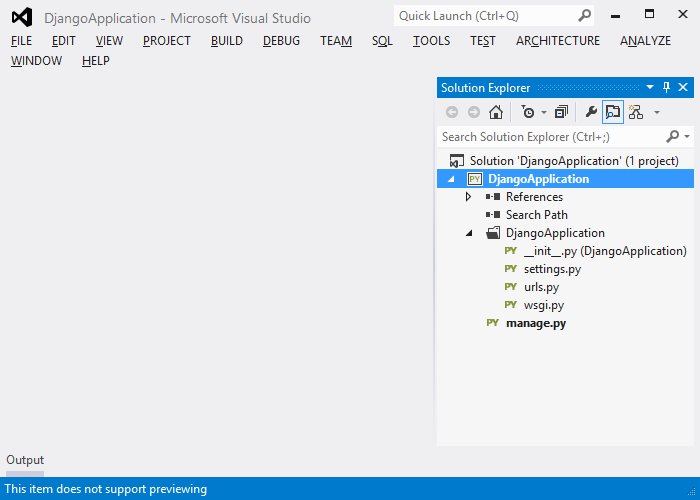
Task: Select settings.py in Solution Explorer
Action: (552, 269)
